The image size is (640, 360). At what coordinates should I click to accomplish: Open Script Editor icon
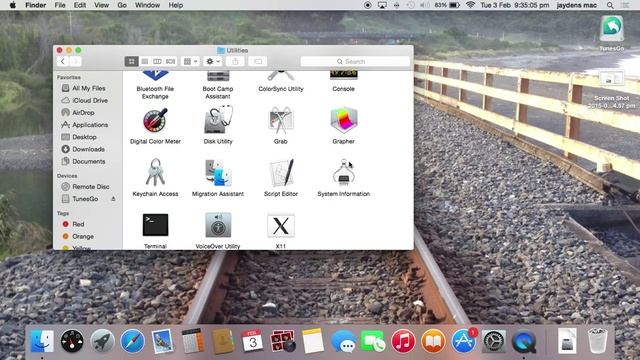281,172
